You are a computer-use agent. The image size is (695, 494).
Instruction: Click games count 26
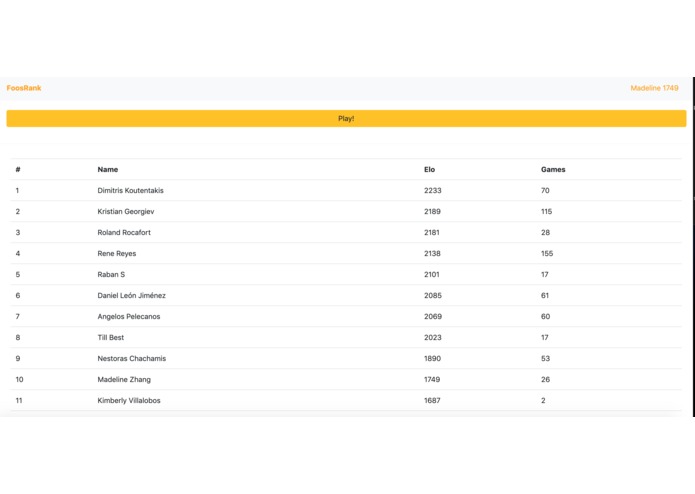[546, 379]
